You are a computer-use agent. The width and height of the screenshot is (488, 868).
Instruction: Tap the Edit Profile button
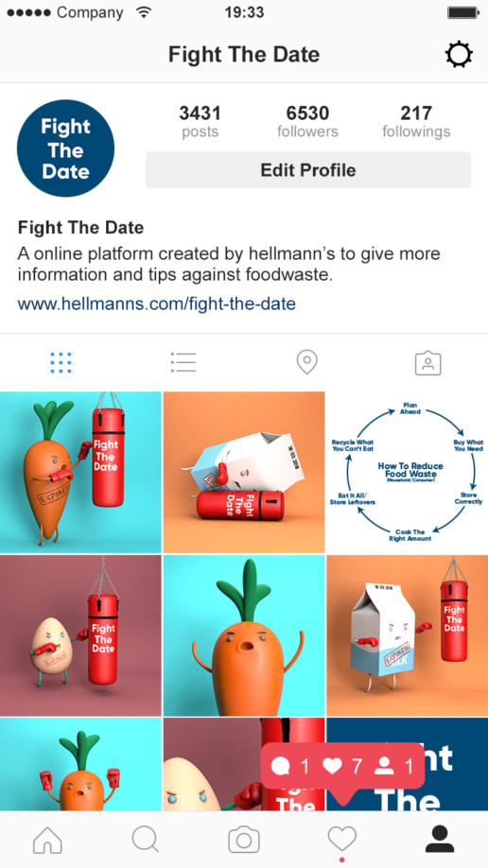pyautogui.click(x=308, y=170)
